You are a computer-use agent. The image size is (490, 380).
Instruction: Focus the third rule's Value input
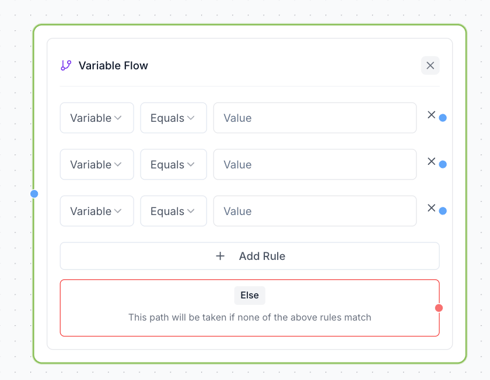point(315,211)
